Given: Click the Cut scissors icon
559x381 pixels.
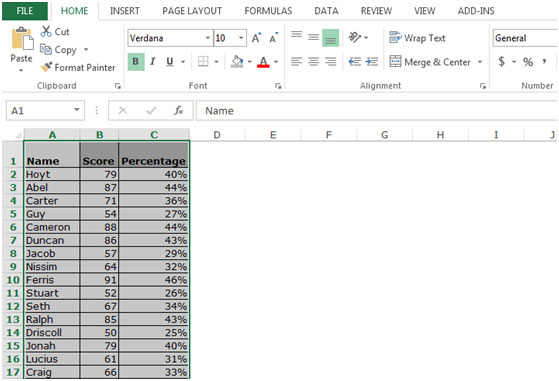Looking at the screenshot, I should (x=46, y=31).
